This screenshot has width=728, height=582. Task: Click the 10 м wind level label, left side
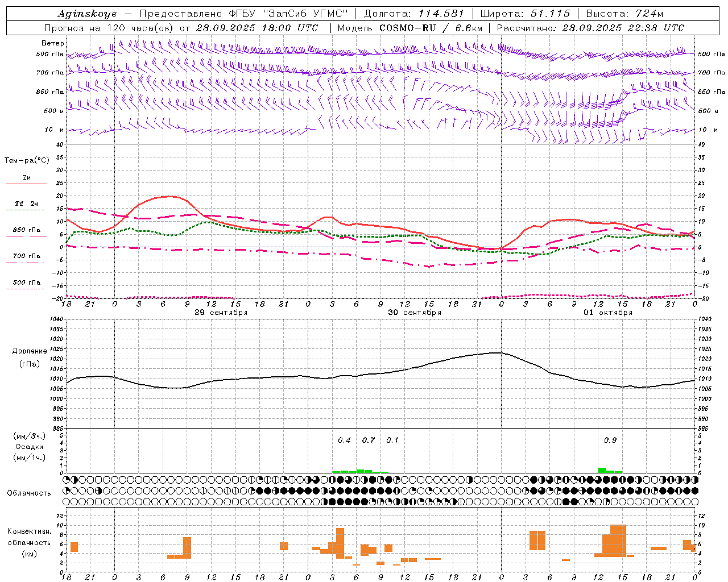(x=55, y=130)
